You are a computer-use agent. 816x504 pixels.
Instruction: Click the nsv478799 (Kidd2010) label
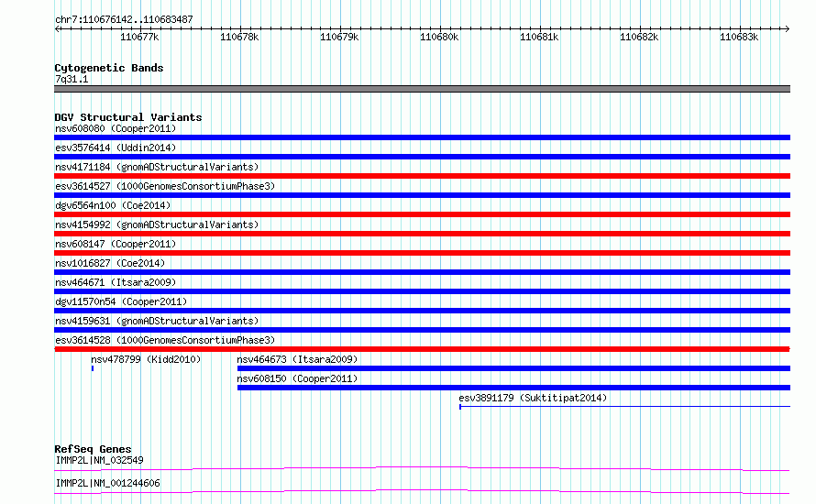[146, 359]
